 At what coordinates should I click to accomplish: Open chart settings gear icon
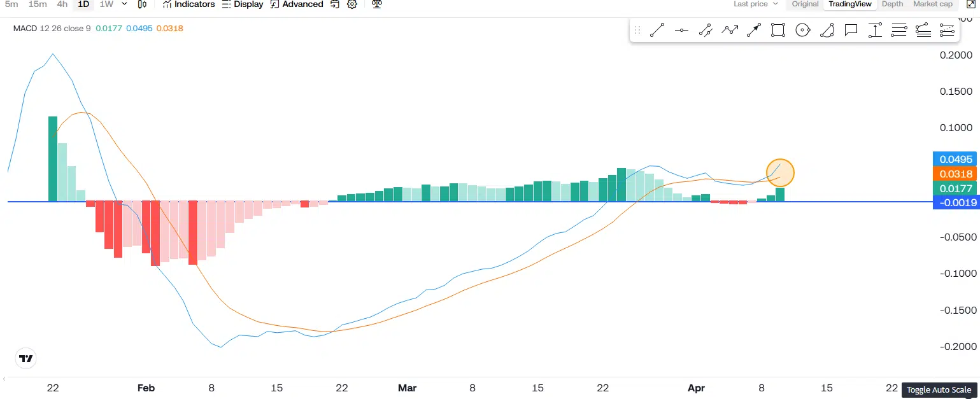click(352, 4)
